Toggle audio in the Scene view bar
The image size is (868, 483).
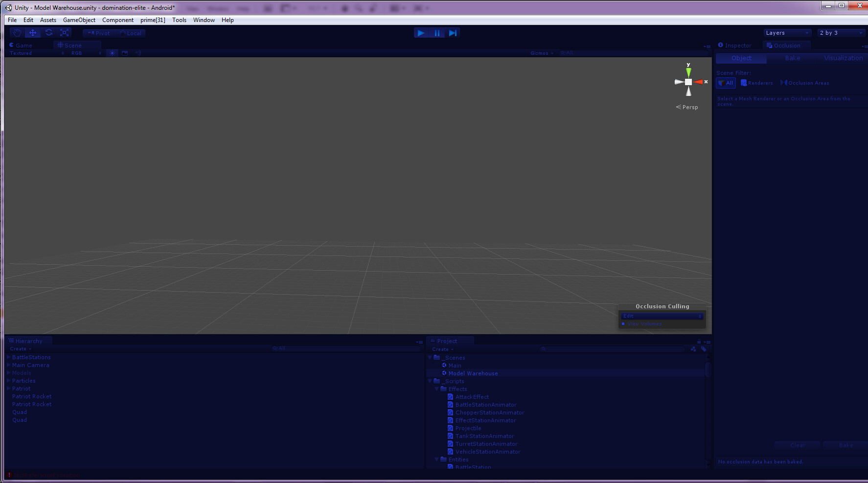(x=137, y=53)
